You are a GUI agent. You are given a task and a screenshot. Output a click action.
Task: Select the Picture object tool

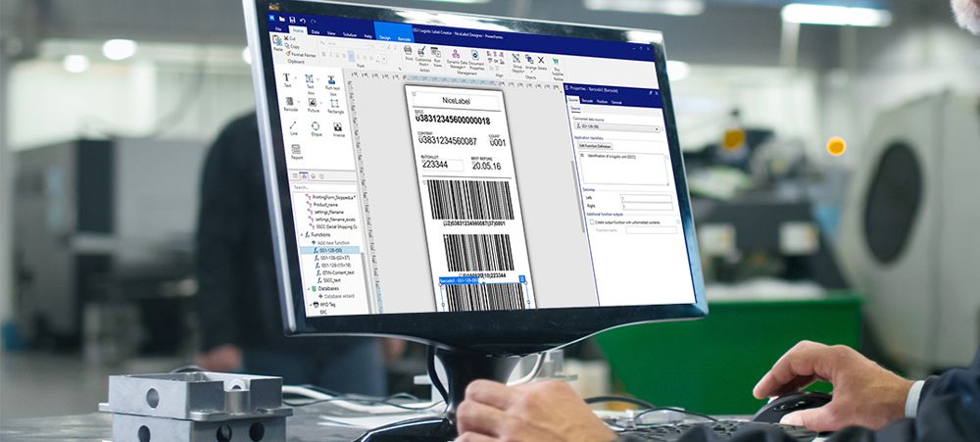point(313,105)
